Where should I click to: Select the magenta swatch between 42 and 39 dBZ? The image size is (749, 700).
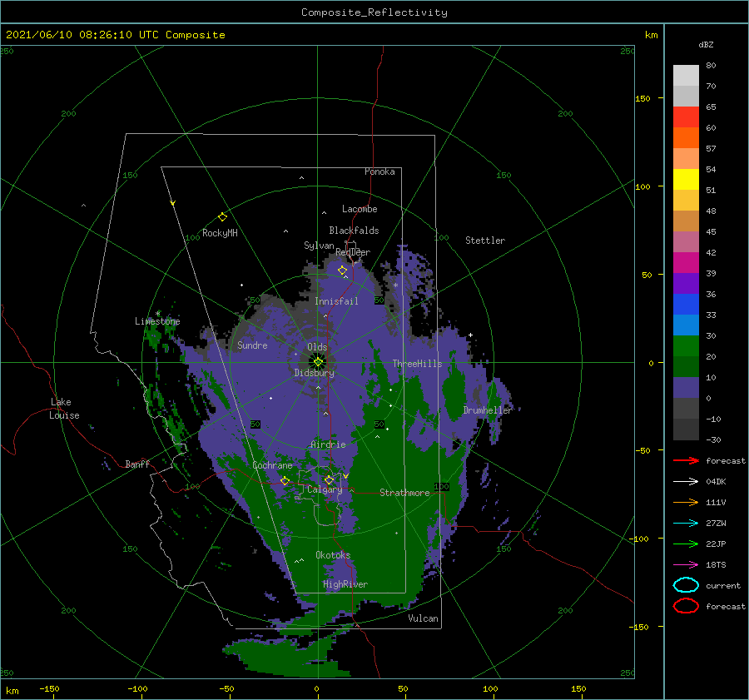tap(686, 263)
